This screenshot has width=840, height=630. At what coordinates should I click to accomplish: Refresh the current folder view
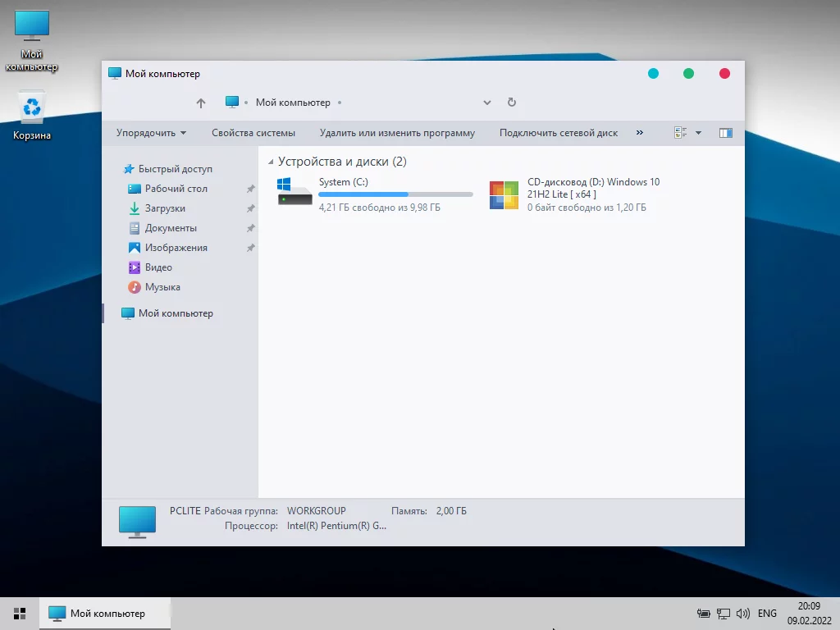coord(512,103)
